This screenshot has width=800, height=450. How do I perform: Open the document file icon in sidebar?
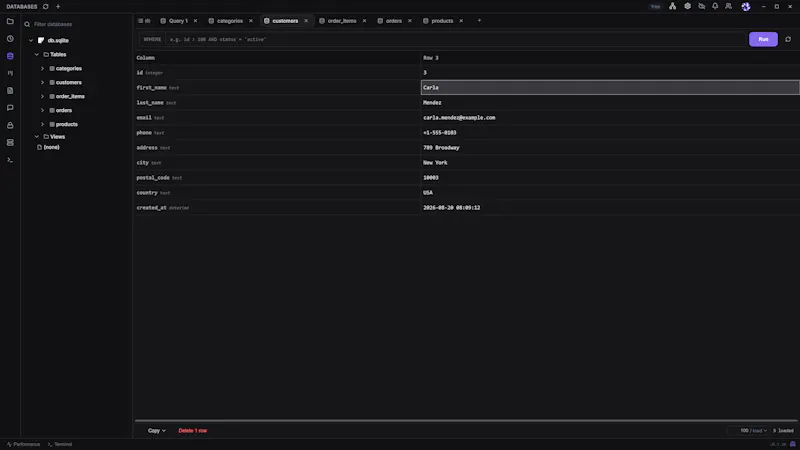click(10, 91)
